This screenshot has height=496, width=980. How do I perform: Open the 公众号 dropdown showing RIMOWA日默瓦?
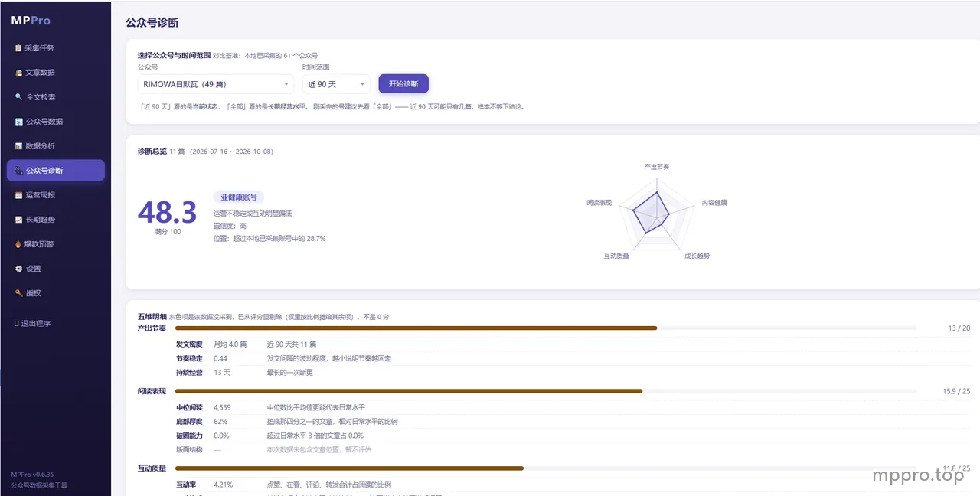[x=215, y=84]
